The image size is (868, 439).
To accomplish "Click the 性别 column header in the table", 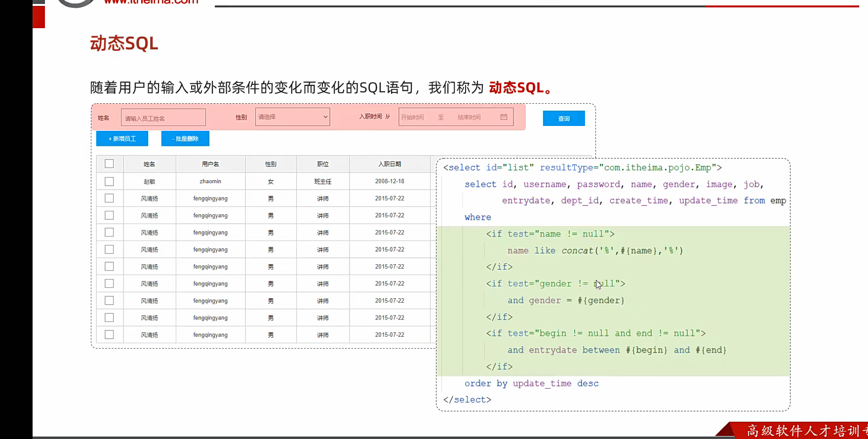I will tap(271, 164).
